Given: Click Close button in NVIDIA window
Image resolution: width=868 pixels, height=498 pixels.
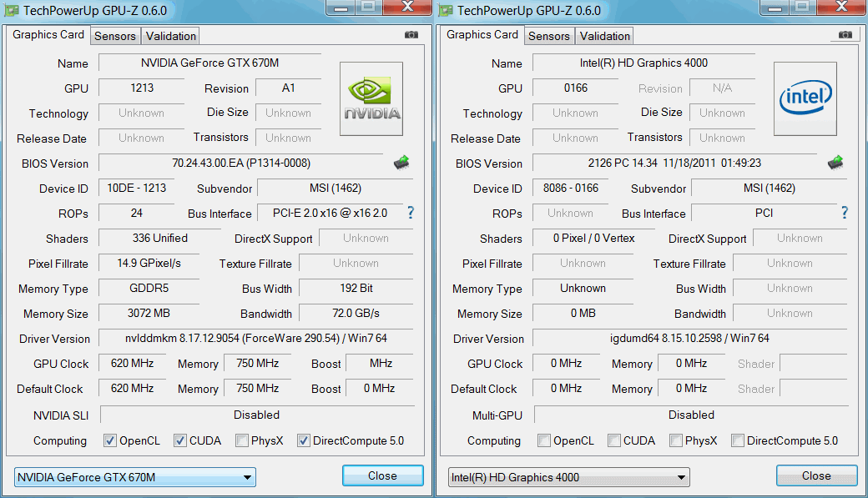Looking at the screenshot, I should (382, 475).
